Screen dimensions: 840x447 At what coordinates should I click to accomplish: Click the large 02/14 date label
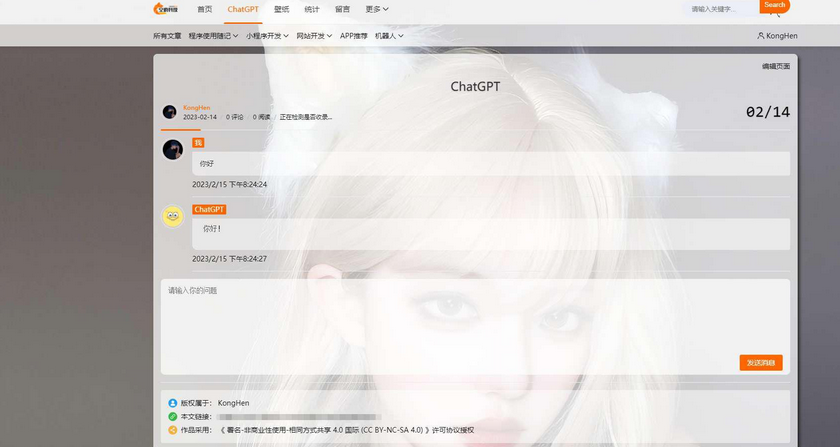point(768,112)
